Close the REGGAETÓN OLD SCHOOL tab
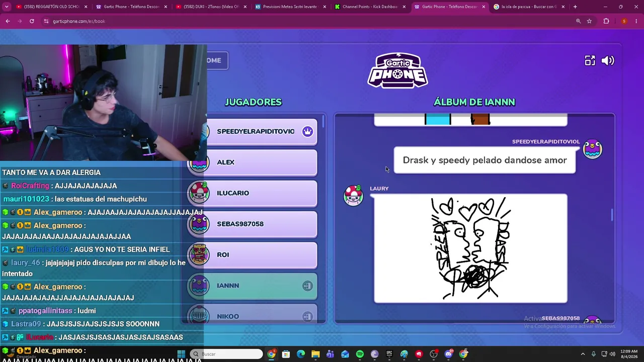644x362 pixels. [86, 7]
